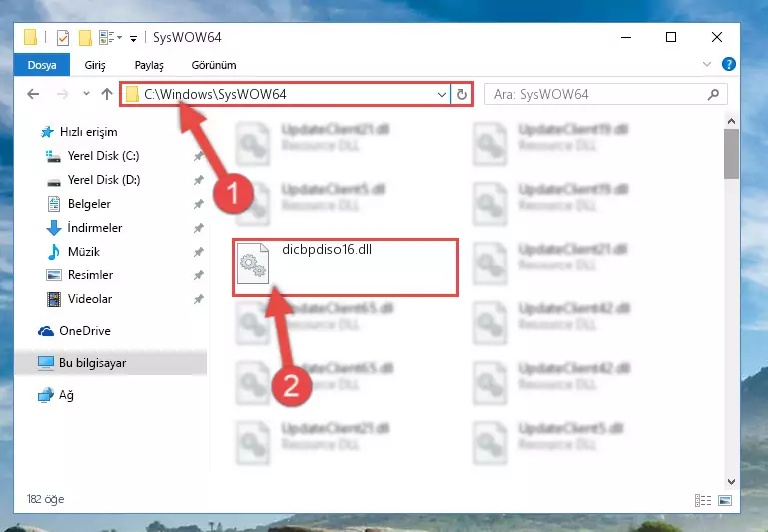Image resolution: width=768 pixels, height=532 pixels.
Task: Minimize the SysWOW64 window
Action: pos(625,37)
